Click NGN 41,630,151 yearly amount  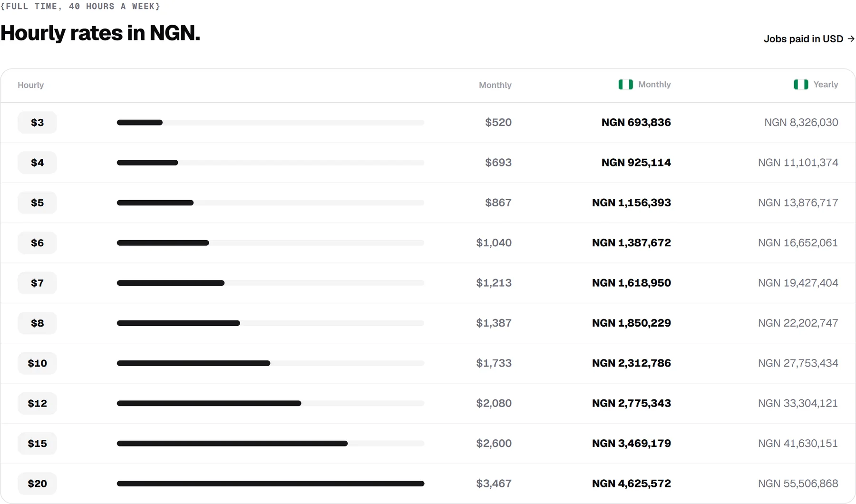pos(798,444)
